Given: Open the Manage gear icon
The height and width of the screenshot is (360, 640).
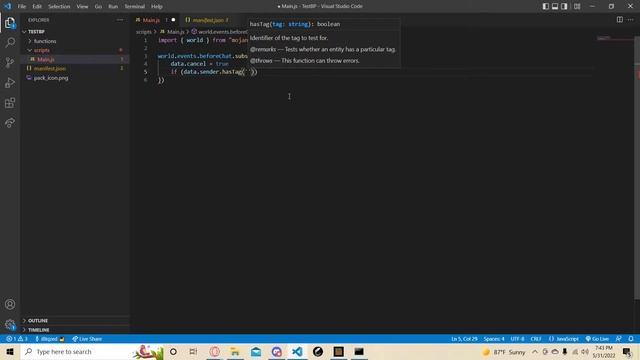Looking at the screenshot, I should coord(10,324).
